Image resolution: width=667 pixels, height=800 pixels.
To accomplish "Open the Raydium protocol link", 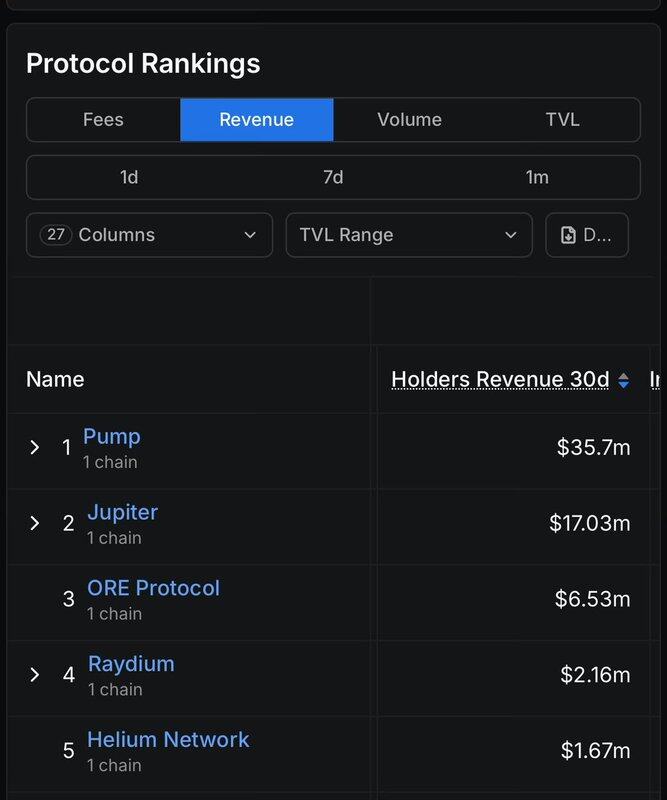I will (131, 664).
